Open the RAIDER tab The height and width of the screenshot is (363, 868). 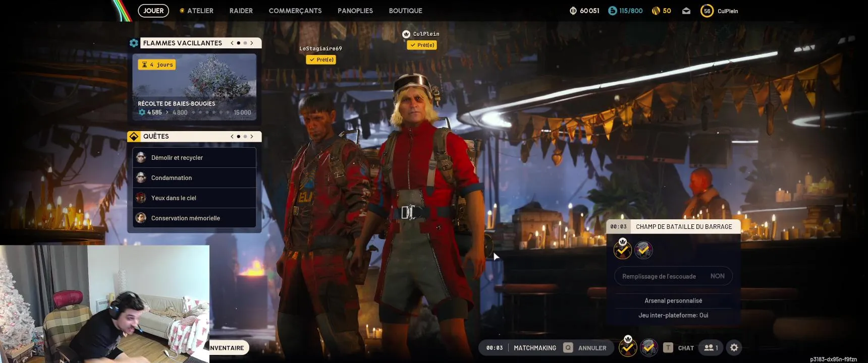[241, 11]
